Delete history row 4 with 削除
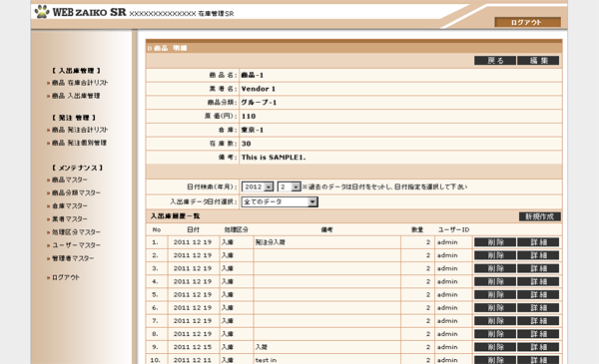The image size is (599, 364). (x=495, y=281)
